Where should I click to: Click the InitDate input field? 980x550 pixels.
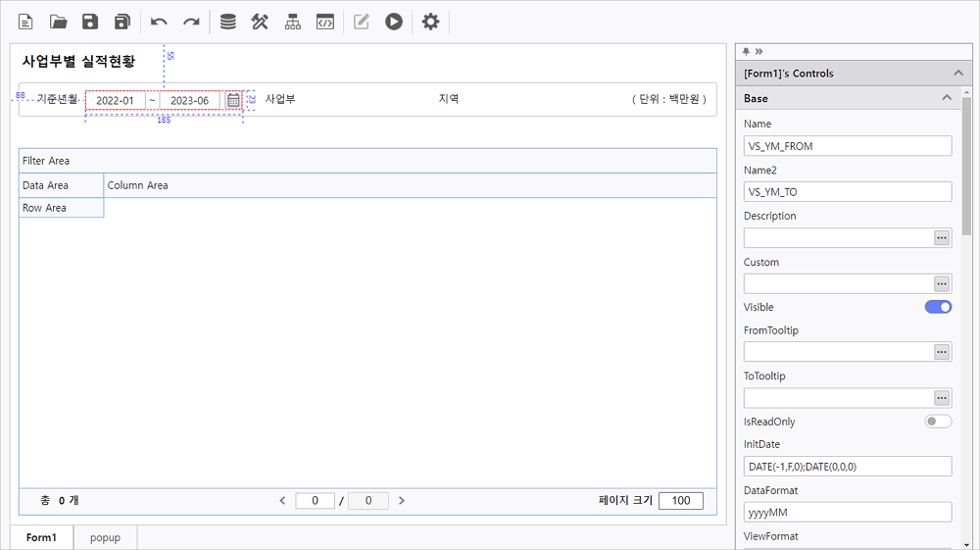coord(847,467)
